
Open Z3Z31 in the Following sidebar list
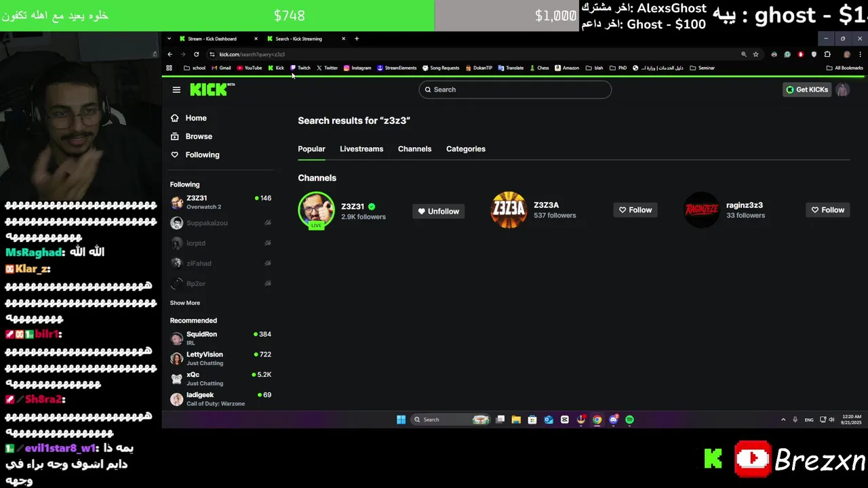pyautogui.click(x=220, y=202)
